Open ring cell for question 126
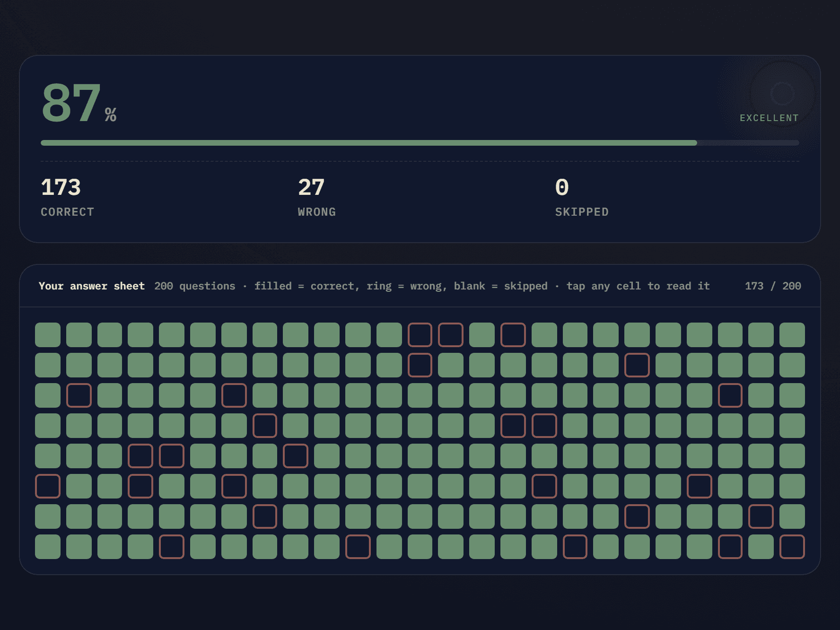 48,486
